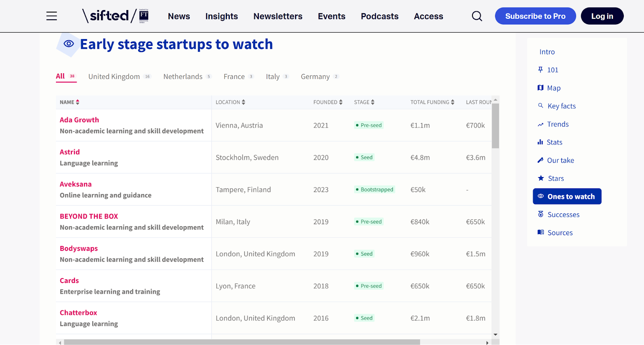Click the table scroll up arrow
The height and width of the screenshot is (345, 644).
click(495, 99)
